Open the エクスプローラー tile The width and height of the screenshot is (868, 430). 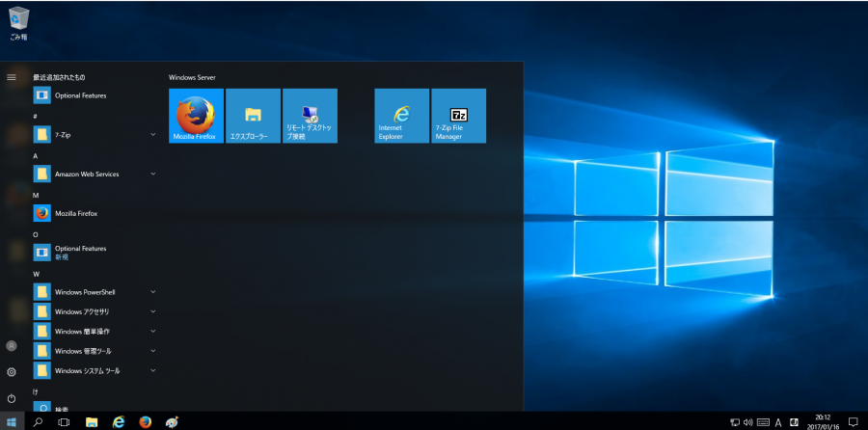253,116
